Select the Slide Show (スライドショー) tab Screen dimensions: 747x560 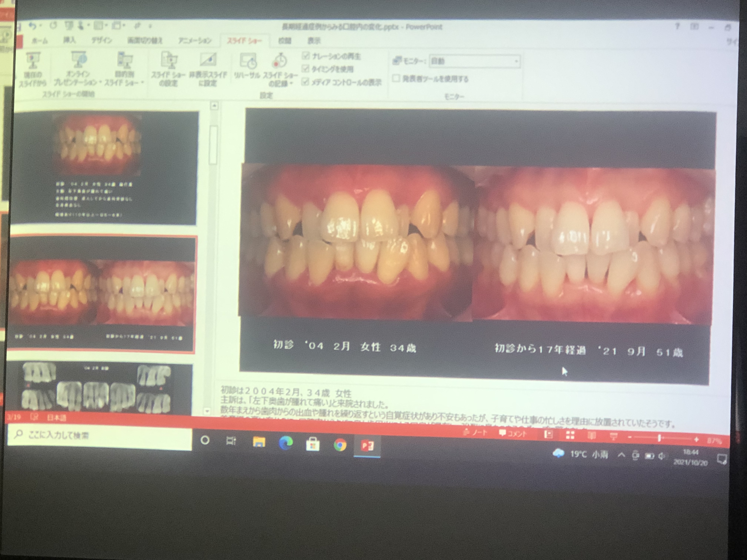coord(245,41)
